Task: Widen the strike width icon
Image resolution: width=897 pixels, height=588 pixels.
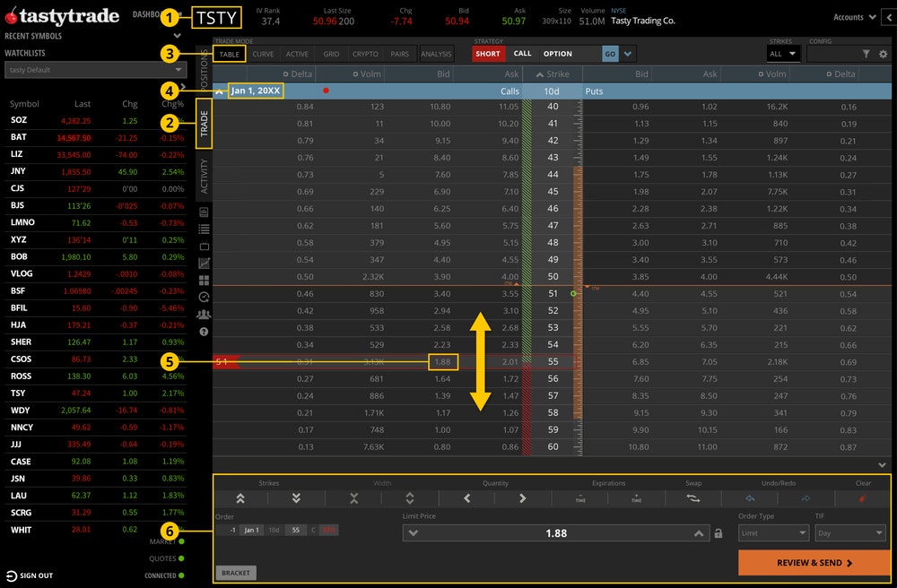Action: [410, 498]
